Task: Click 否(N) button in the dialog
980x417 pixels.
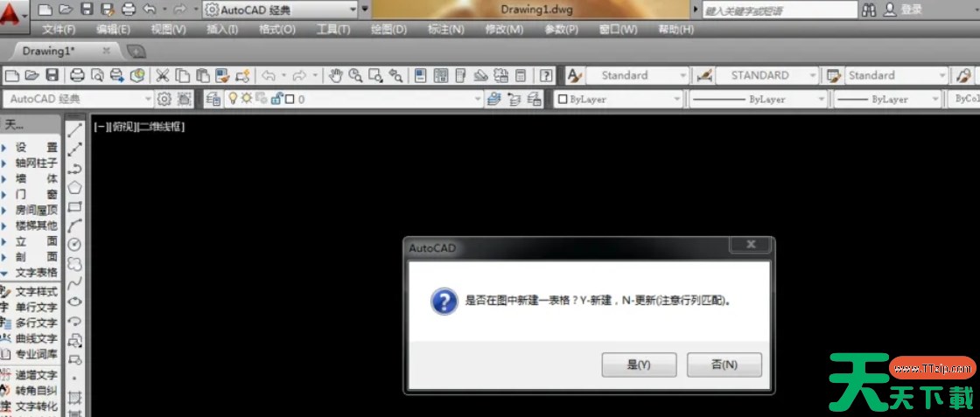Action: point(724,365)
